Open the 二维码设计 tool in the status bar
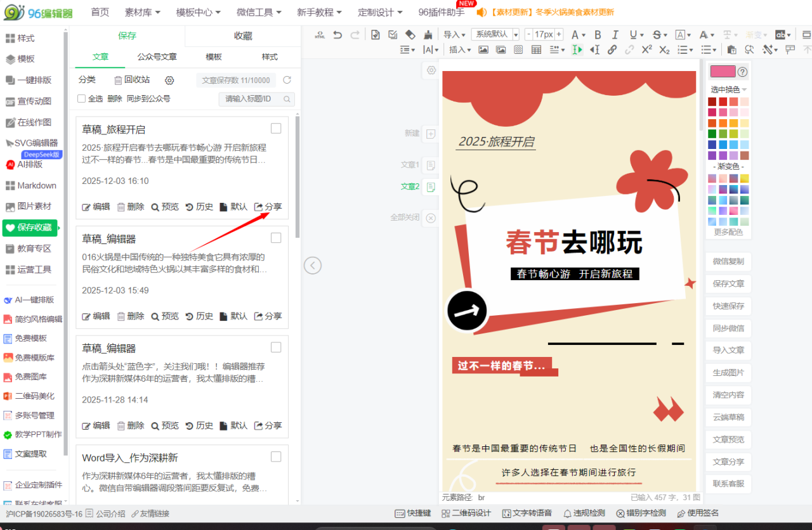Viewport: 812px width, 530px height. point(466,514)
